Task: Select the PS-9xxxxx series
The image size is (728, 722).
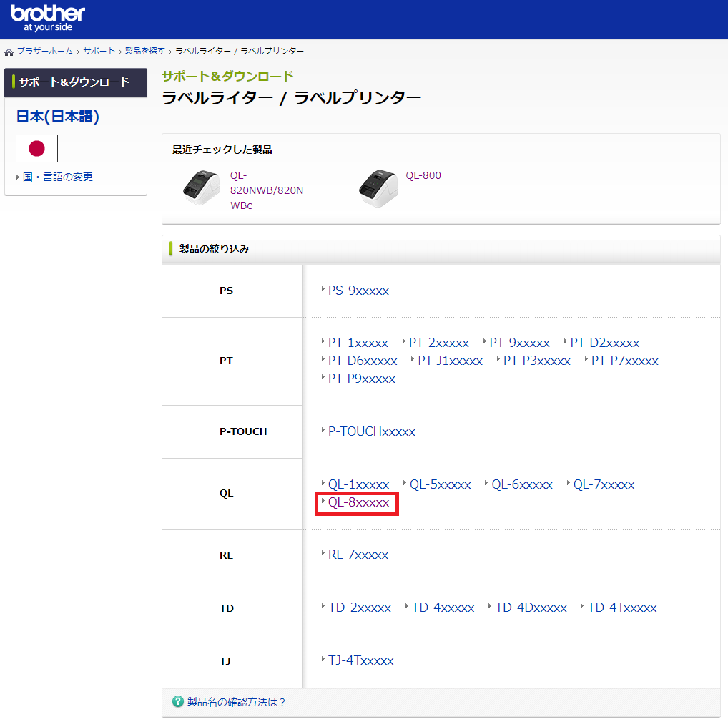Action: pos(358,291)
